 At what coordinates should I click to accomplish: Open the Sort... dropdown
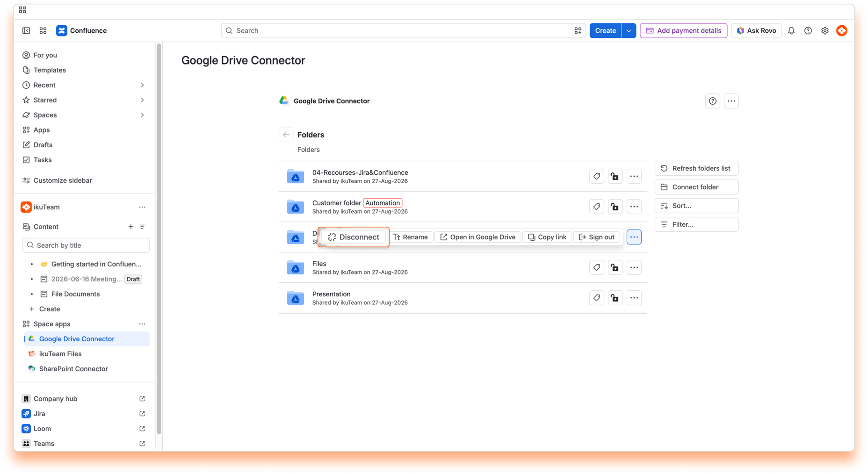pos(696,206)
